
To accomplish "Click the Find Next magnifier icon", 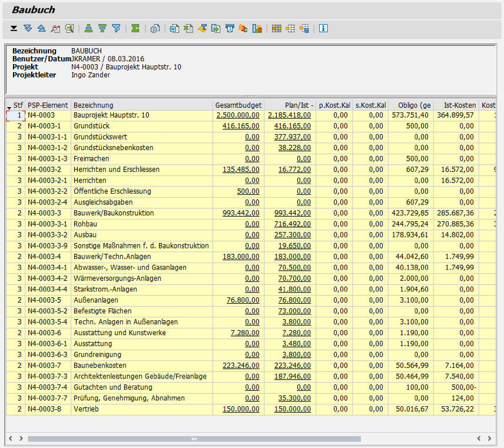I will pyautogui.click(x=69, y=28).
